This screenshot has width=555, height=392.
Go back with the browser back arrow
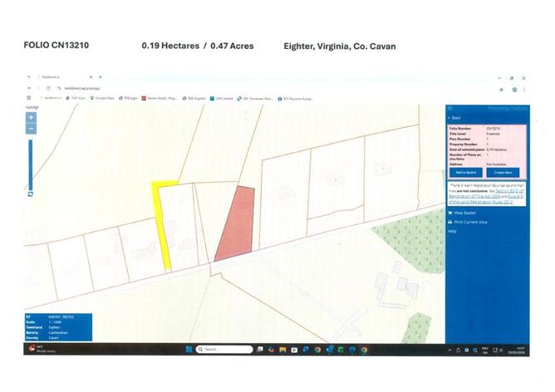tap(30, 88)
